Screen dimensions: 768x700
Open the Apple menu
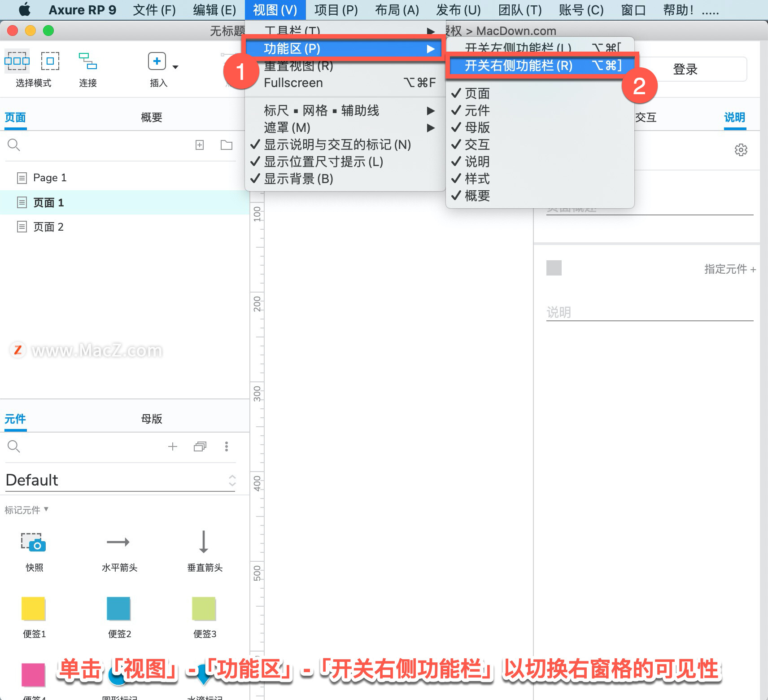tap(25, 9)
